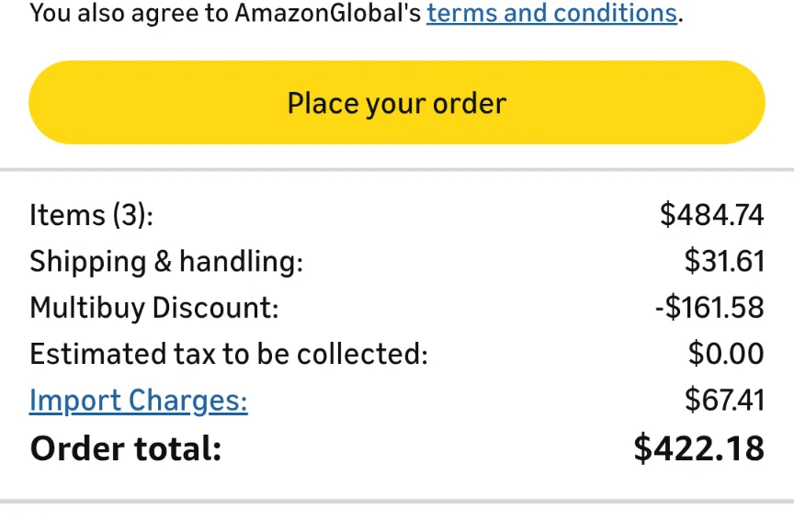Click the Items (3) label
The image size is (794, 532).
tap(91, 215)
